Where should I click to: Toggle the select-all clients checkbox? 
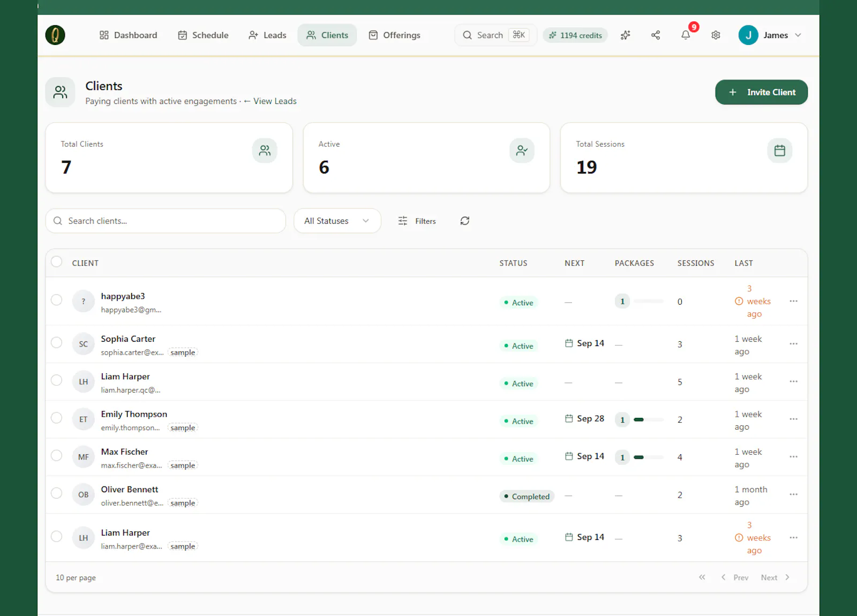pyautogui.click(x=56, y=262)
